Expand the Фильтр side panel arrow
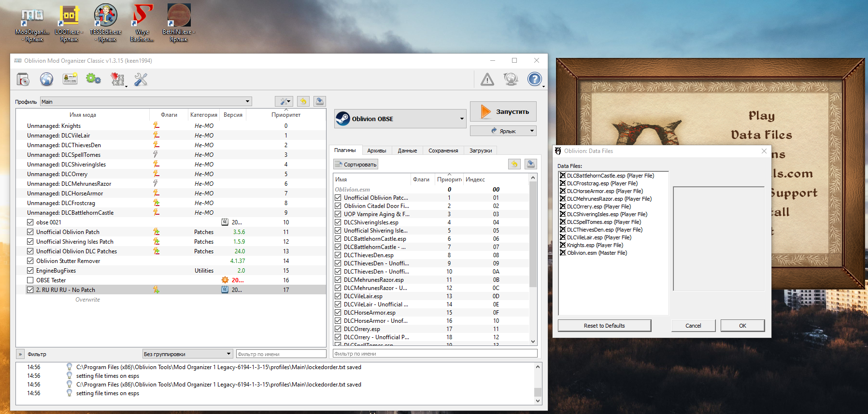Screen dimensions: 868x414 tap(20, 354)
